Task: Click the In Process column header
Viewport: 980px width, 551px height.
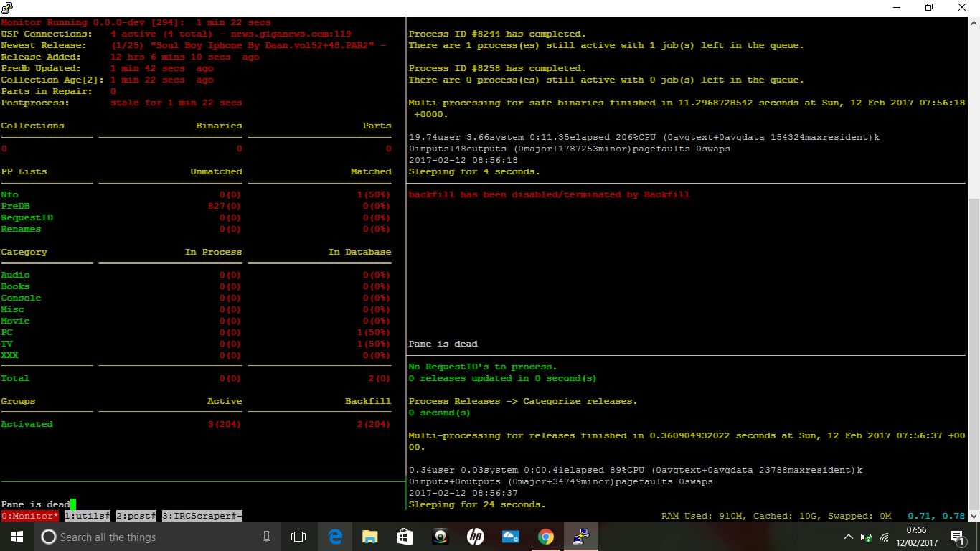Action: (213, 252)
